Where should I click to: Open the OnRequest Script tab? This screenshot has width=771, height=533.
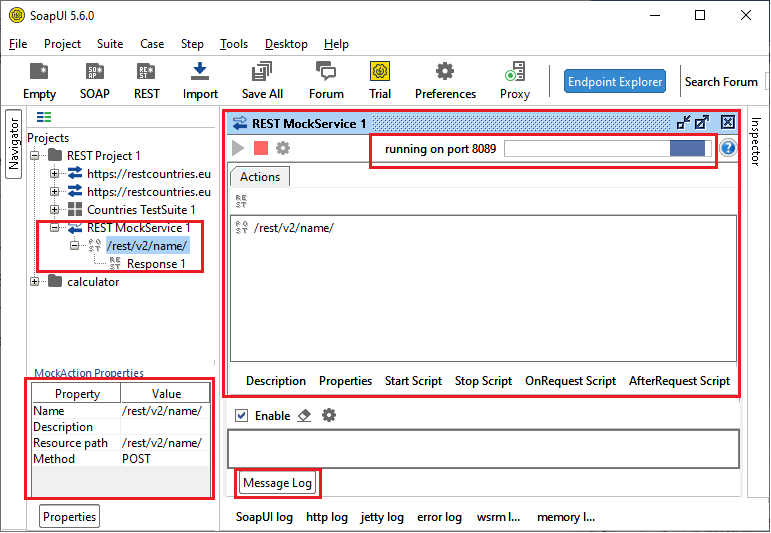570,381
